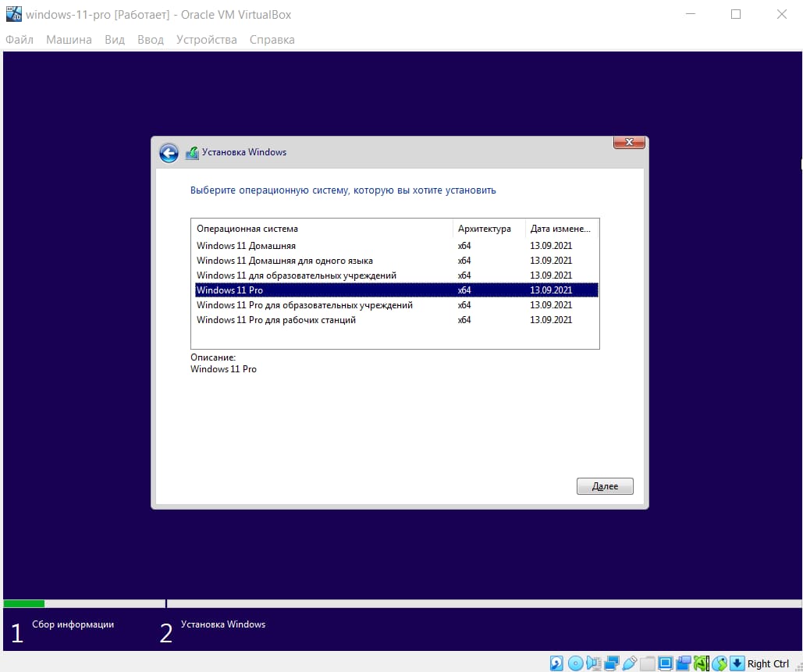This screenshot has height=672, width=803.
Task: Open the Ввод menu
Action: [x=151, y=40]
